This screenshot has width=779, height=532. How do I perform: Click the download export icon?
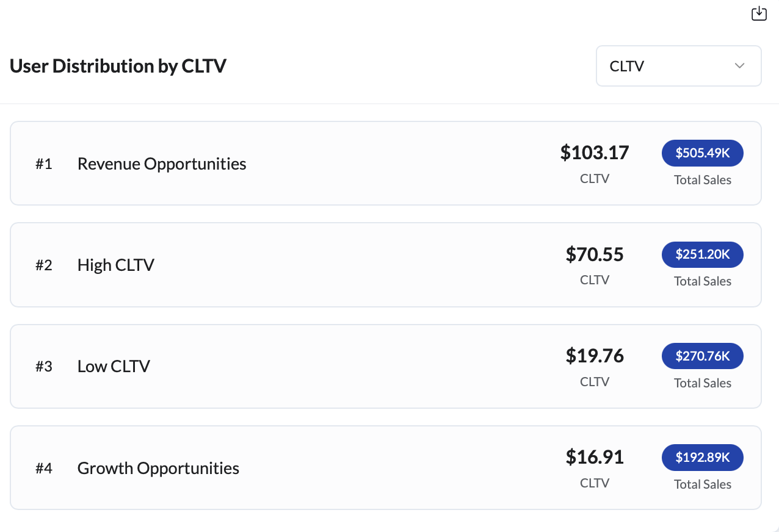pos(759,13)
